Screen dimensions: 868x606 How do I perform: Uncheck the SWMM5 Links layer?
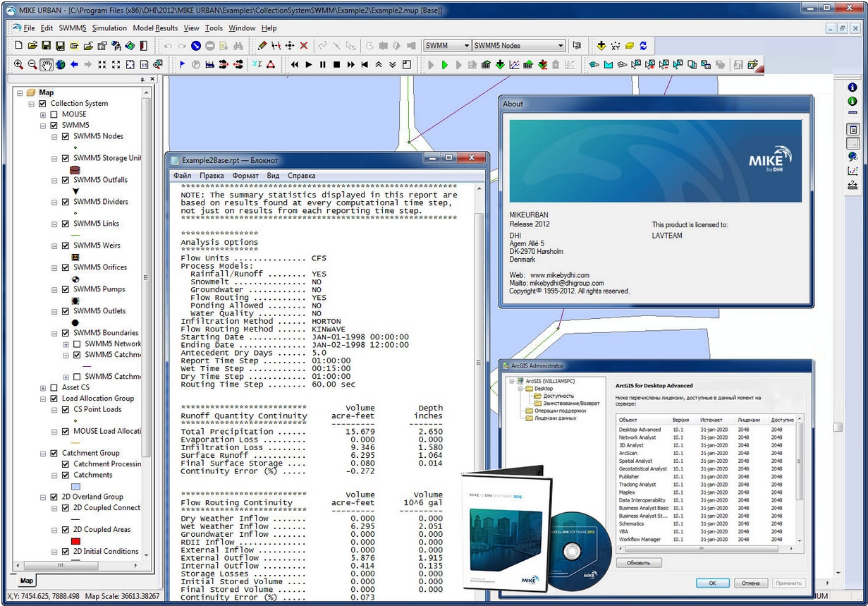pyautogui.click(x=66, y=224)
